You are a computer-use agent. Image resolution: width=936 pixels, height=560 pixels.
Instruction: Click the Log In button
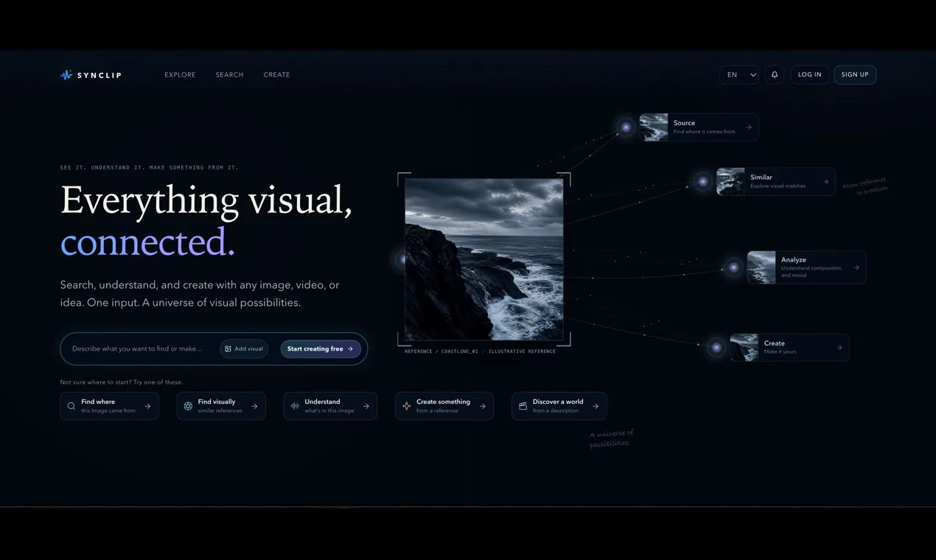coord(809,74)
